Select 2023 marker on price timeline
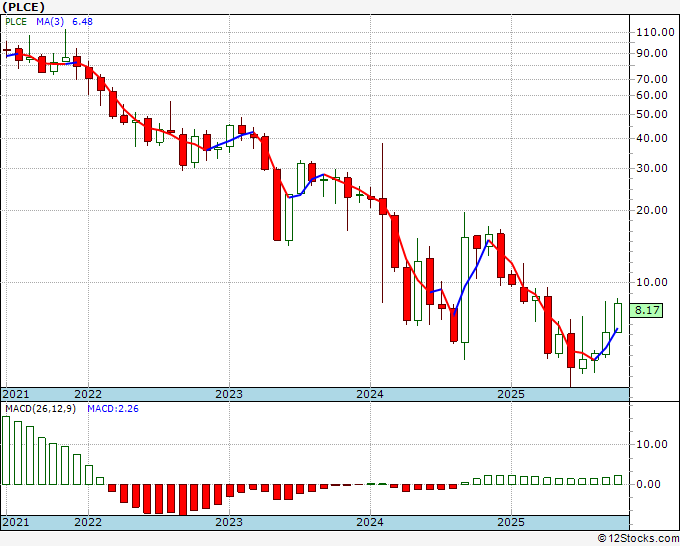The width and height of the screenshot is (680, 546). point(229,394)
